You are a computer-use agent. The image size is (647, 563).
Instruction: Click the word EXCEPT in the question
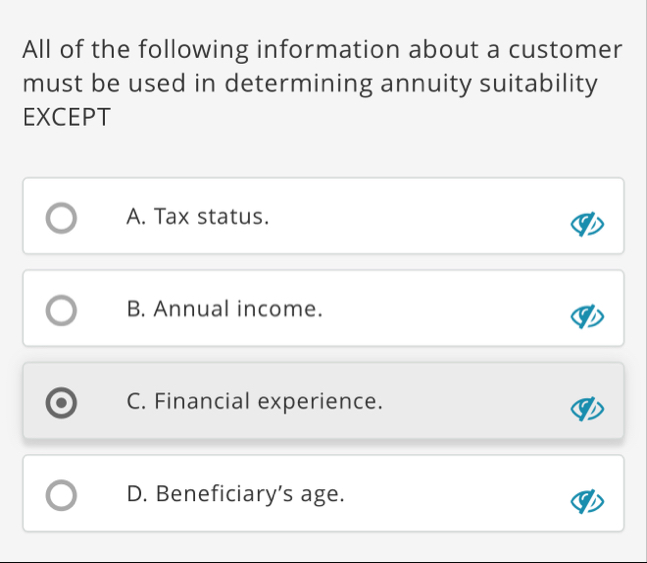click(66, 117)
